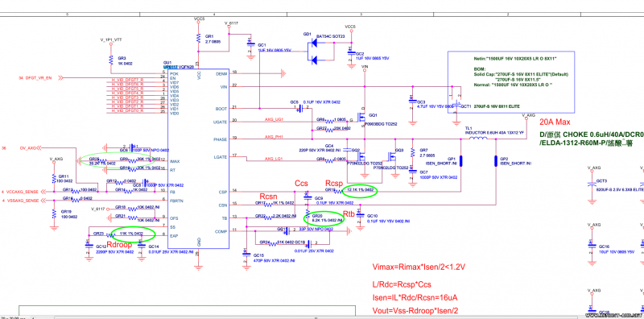Click the GR1 2.7 ohm resistor symbol
Screen dimensions: 644x319
click(x=198, y=38)
